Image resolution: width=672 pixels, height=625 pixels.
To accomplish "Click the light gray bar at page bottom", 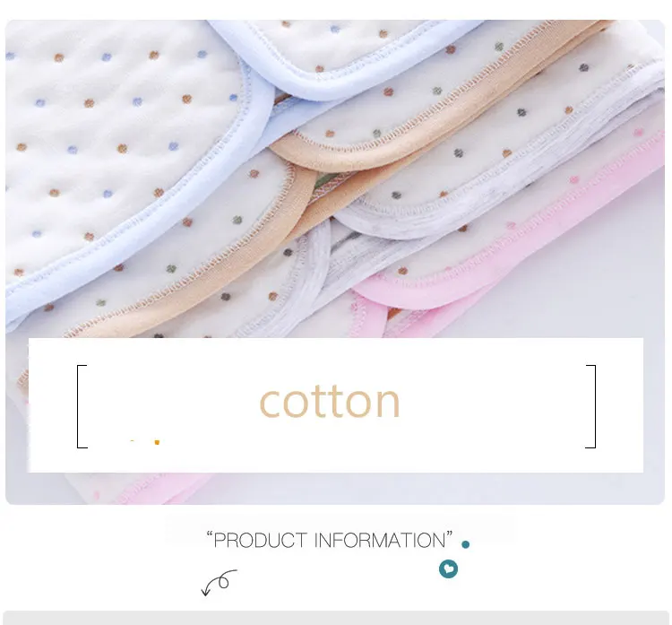I will [x=336, y=618].
